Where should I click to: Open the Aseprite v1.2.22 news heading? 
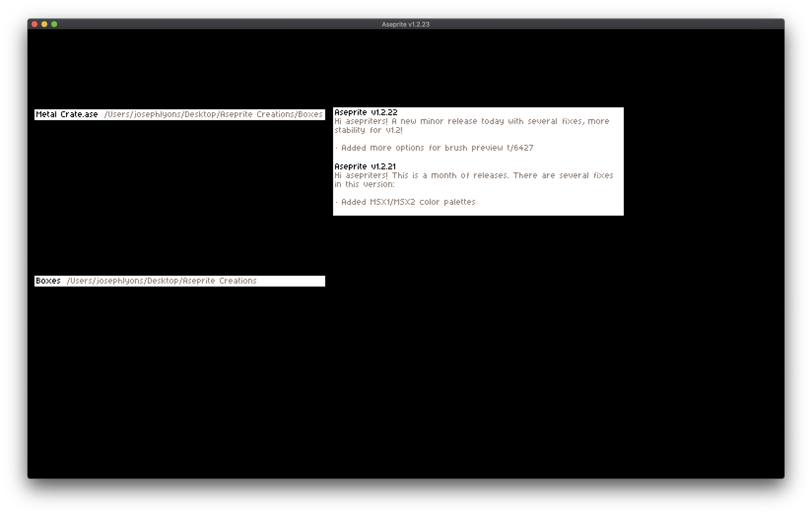pyautogui.click(x=366, y=112)
